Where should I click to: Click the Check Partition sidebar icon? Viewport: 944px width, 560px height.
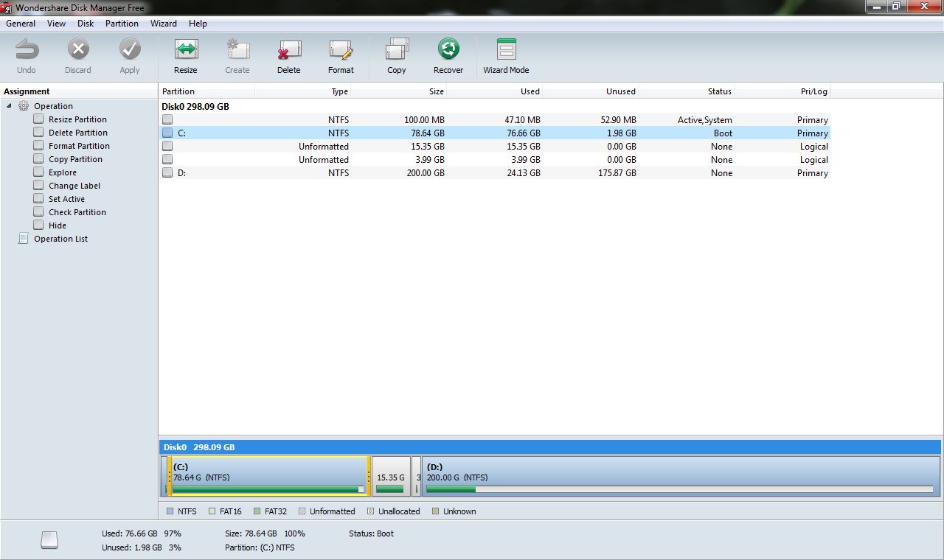click(38, 212)
